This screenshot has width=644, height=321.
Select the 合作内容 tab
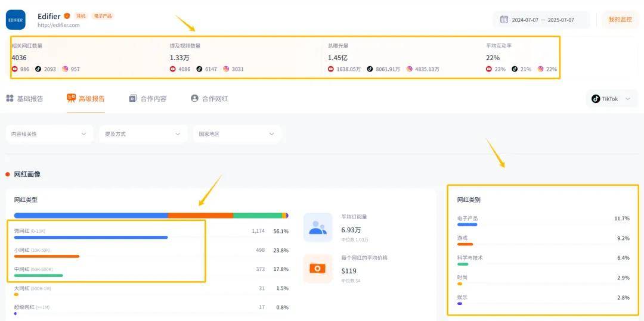148,98
